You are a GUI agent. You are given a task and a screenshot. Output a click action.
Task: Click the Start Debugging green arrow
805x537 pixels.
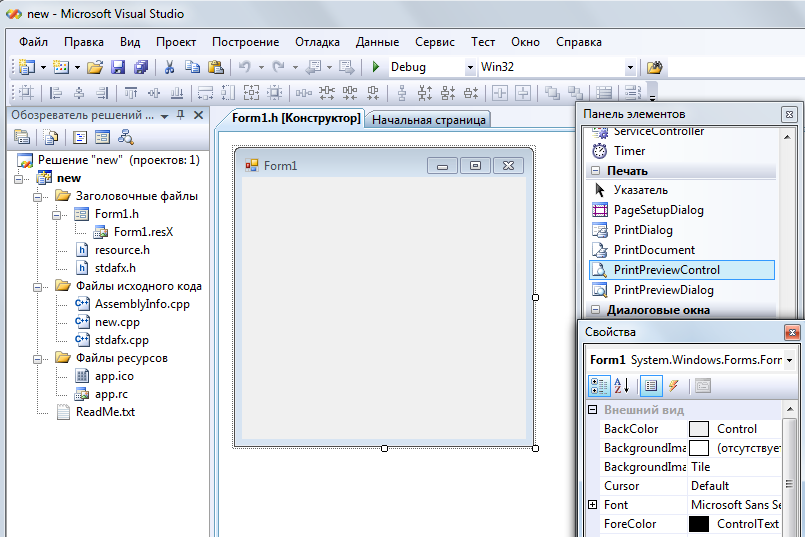pyautogui.click(x=375, y=67)
